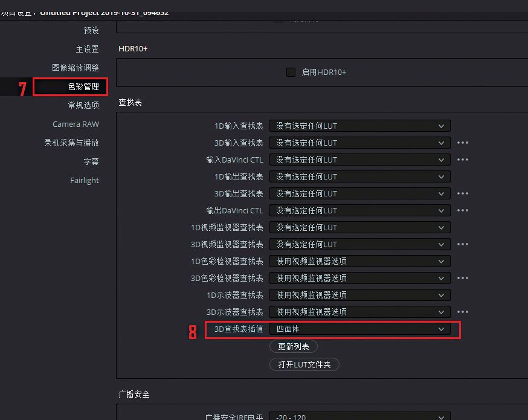Viewport: 528px width, 420px height.
Task: Click the 更新列表 button
Action: 293,347
